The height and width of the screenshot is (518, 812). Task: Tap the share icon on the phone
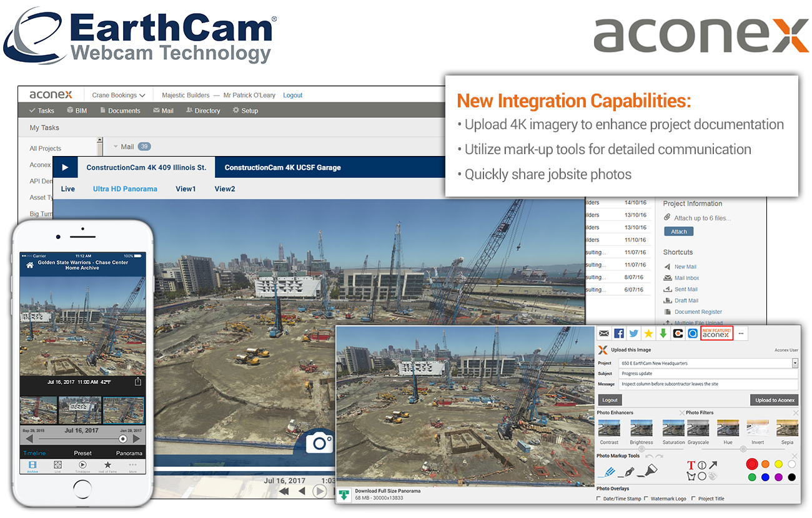coord(138,381)
